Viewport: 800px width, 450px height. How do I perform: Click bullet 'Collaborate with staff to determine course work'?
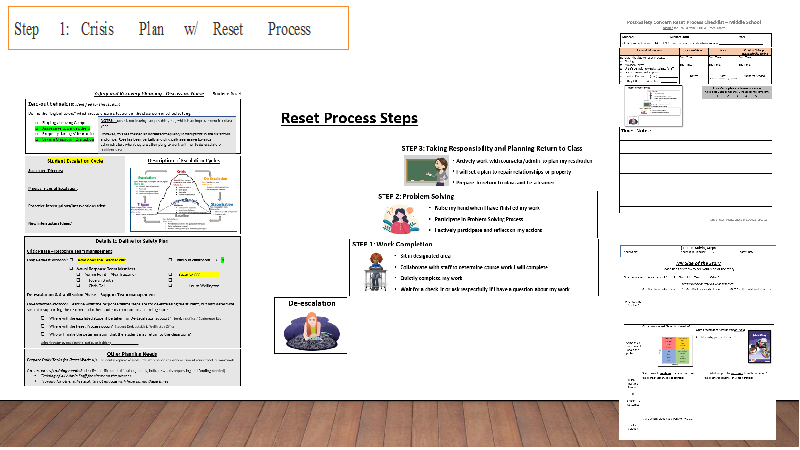coord(473,267)
